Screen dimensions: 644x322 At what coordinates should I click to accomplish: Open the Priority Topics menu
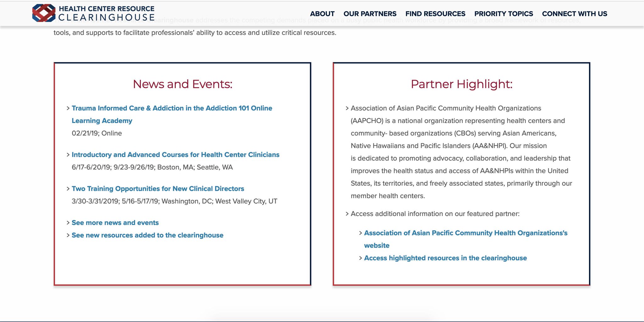pyautogui.click(x=503, y=14)
